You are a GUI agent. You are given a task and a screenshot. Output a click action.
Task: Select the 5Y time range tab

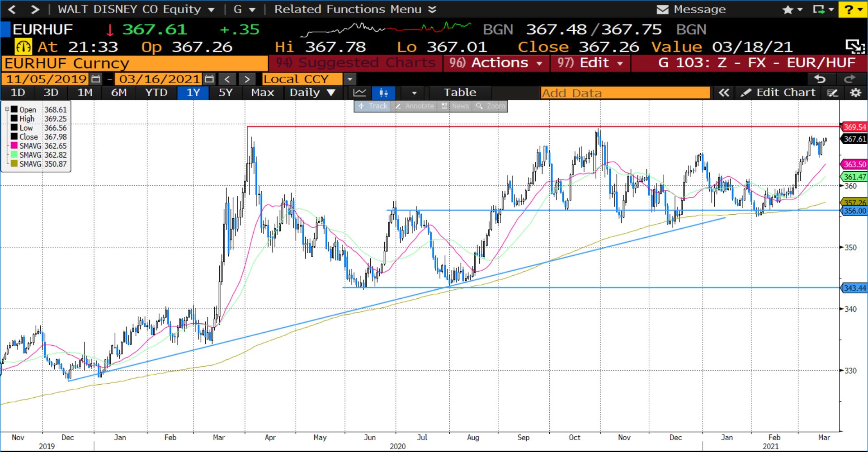pyautogui.click(x=225, y=93)
